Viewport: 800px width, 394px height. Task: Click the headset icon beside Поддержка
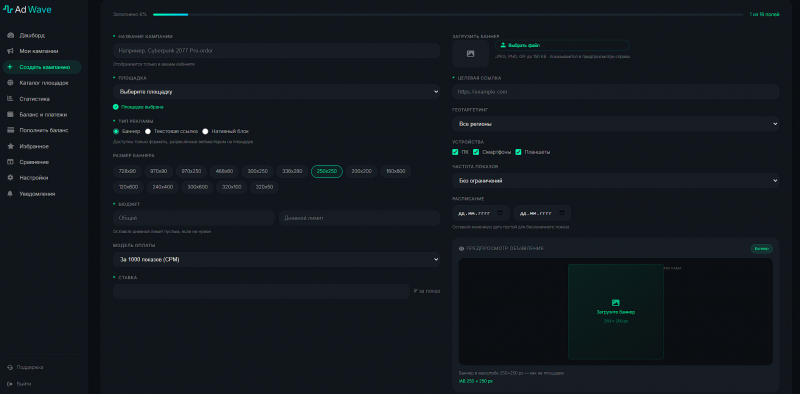pyautogui.click(x=10, y=367)
